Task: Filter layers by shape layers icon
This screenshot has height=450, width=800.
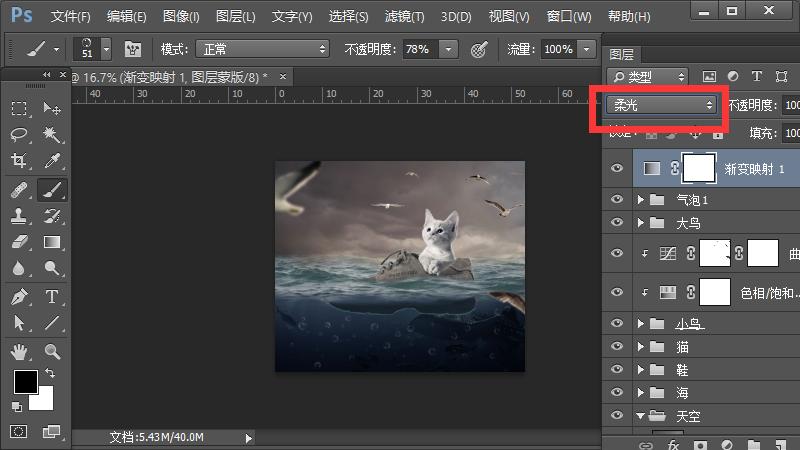Action: click(x=781, y=77)
